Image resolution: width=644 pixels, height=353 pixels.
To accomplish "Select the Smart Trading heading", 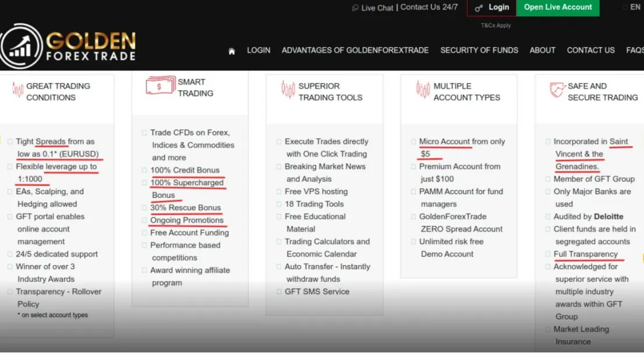I will click(x=196, y=88).
